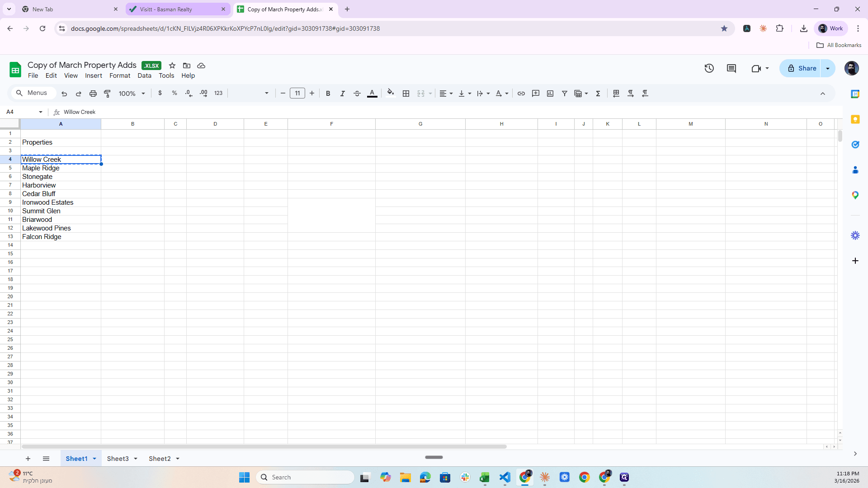This screenshot has height=488, width=868.
Task: Insert a comment via toolbar icon
Action: [x=536, y=94]
